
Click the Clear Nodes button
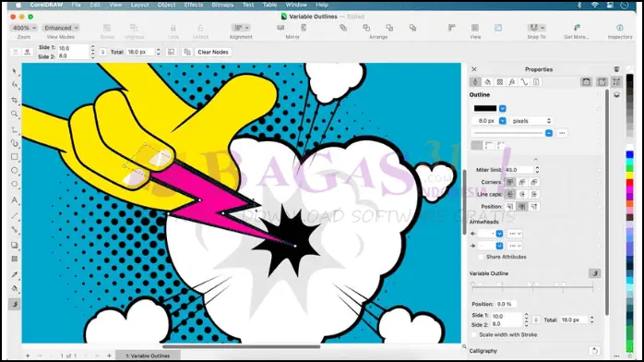pos(213,53)
